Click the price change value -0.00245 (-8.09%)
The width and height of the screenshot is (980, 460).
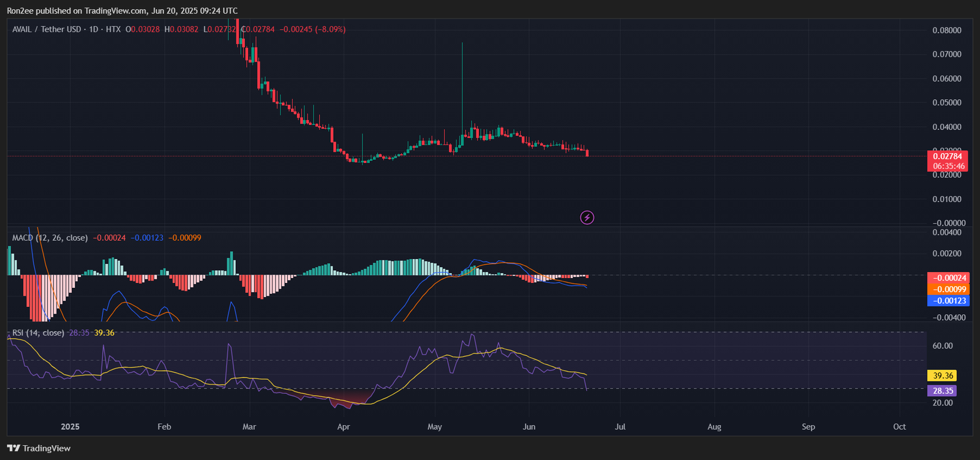click(312, 29)
